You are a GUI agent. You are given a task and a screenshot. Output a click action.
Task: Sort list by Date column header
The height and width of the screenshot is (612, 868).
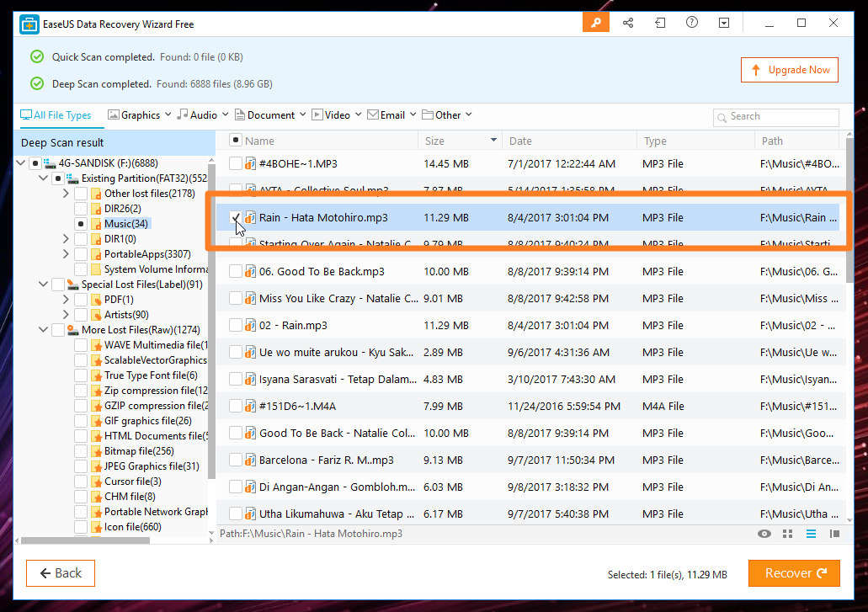(570, 141)
